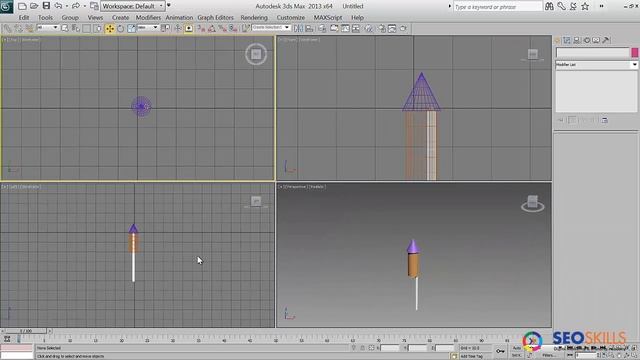Screen dimensions: 640x360
Task: Open the Rendering menu
Action: coord(254,18)
